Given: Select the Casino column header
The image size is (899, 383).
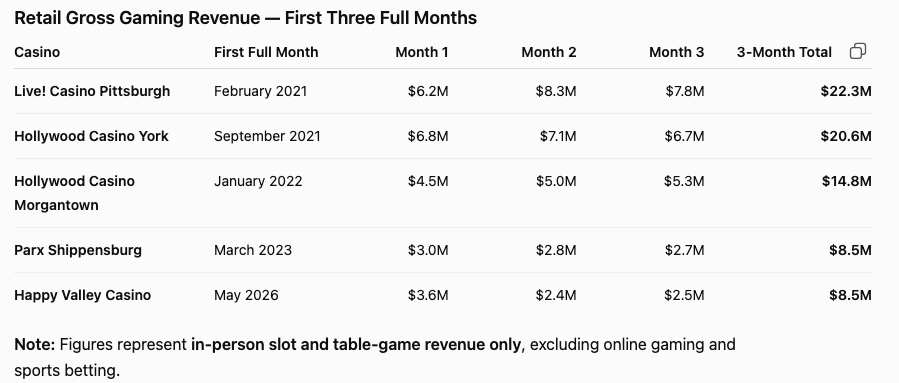Looking at the screenshot, I should tap(37, 52).
